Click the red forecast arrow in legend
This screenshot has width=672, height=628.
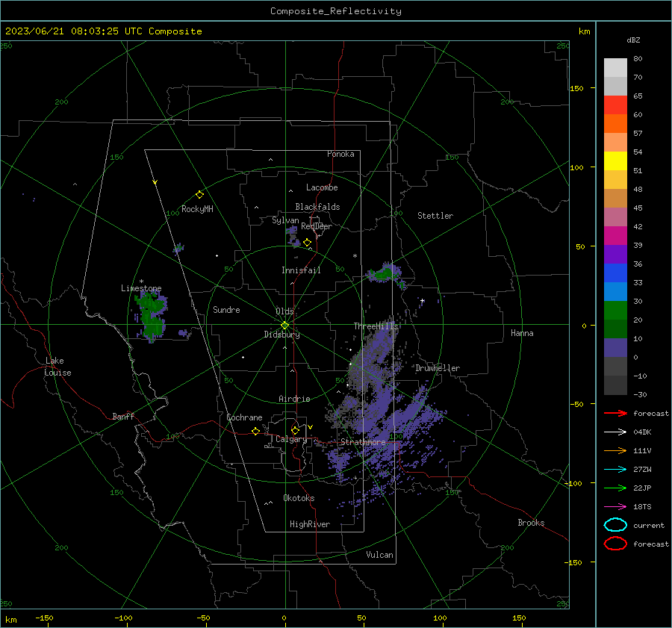615,413
